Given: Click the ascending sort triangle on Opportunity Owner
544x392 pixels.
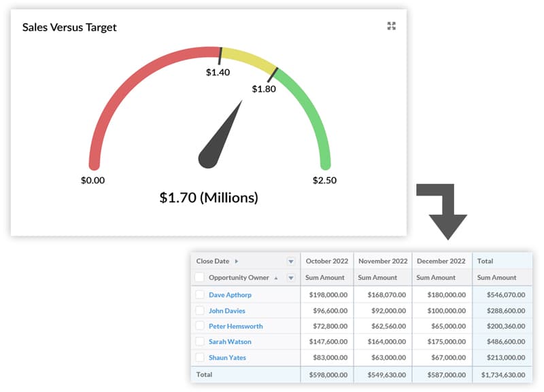Looking at the screenshot, I should pyautogui.click(x=276, y=277).
